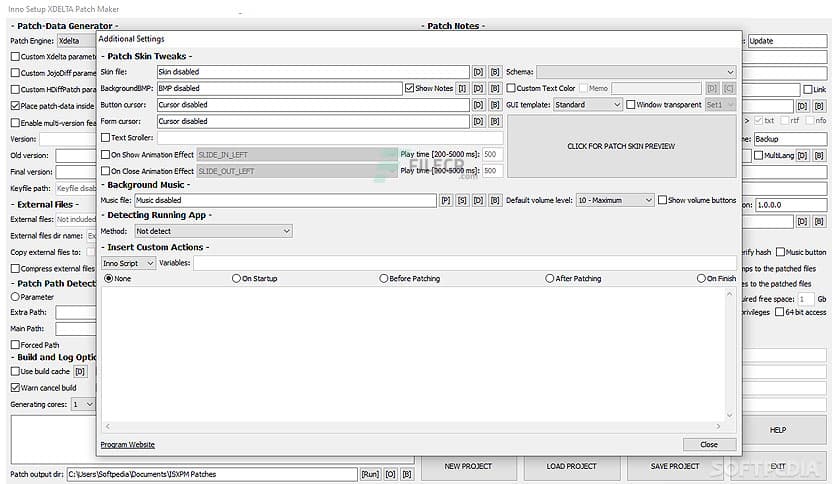
Task: Click the [S] stop button for Music file
Action: point(462,200)
